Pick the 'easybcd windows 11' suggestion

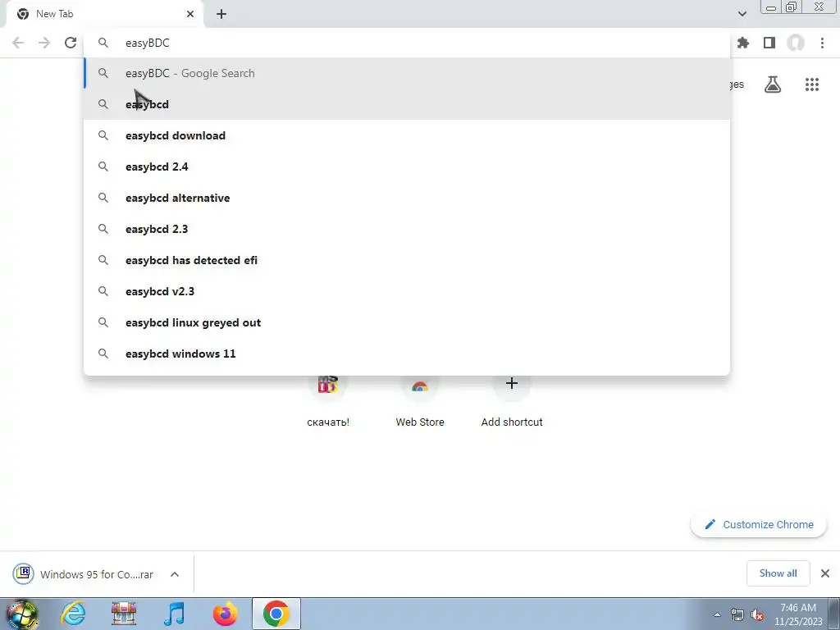tap(407, 354)
